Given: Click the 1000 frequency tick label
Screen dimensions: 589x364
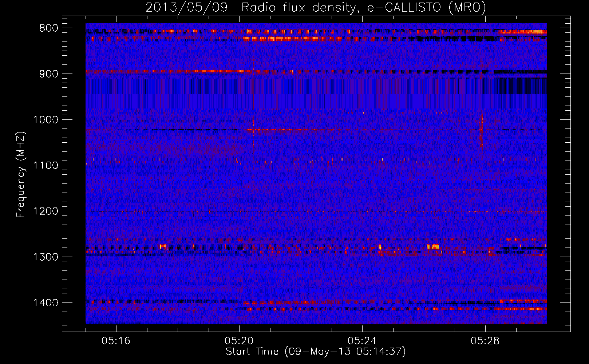Looking at the screenshot, I should [x=46, y=120].
